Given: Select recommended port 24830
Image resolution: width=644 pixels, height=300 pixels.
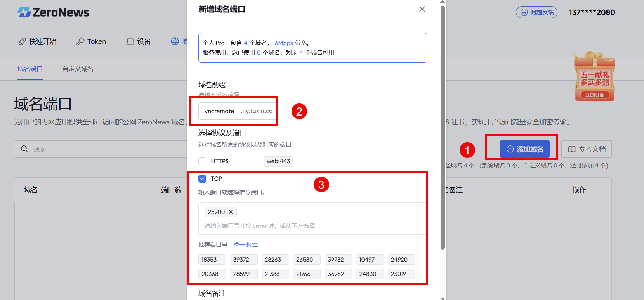Looking at the screenshot, I should point(370,274).
